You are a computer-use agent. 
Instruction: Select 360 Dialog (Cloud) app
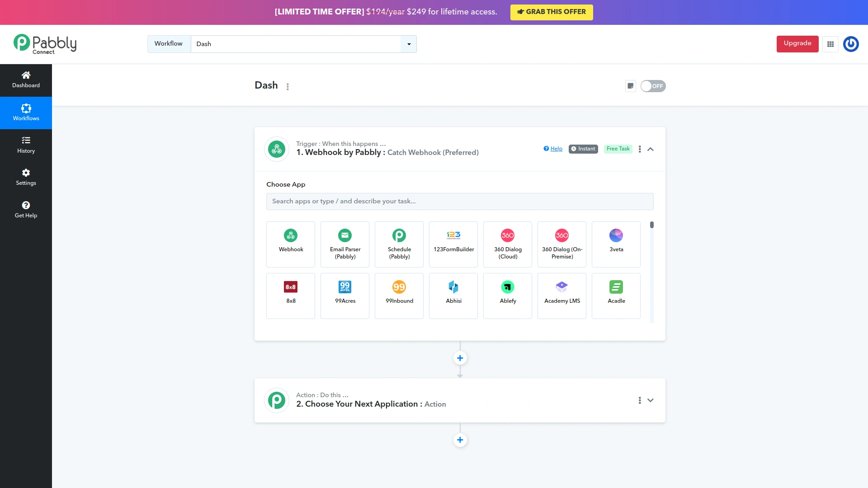pyautogui.click(x=507, y=244)
